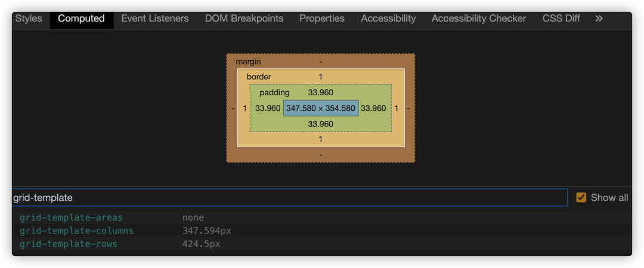Screen dimensions: 644x268
Task: Expand the grid-template-areas property row
Action: (71, 218)
